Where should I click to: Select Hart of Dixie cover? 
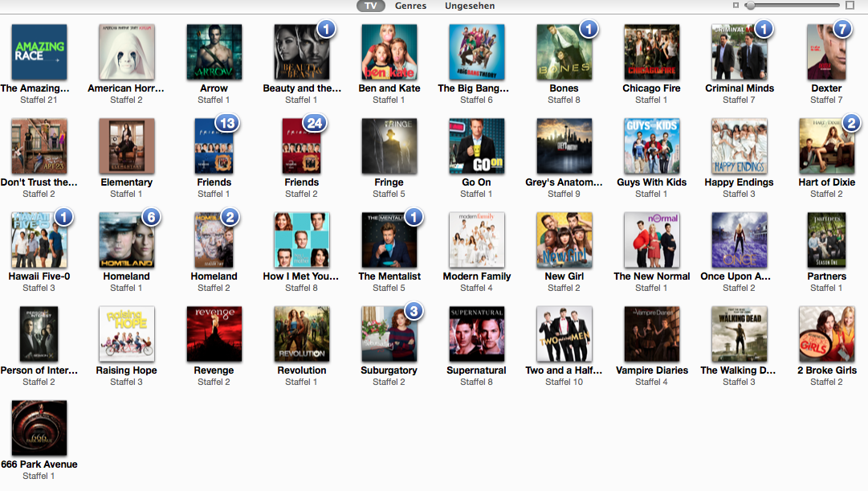point(826,146)
